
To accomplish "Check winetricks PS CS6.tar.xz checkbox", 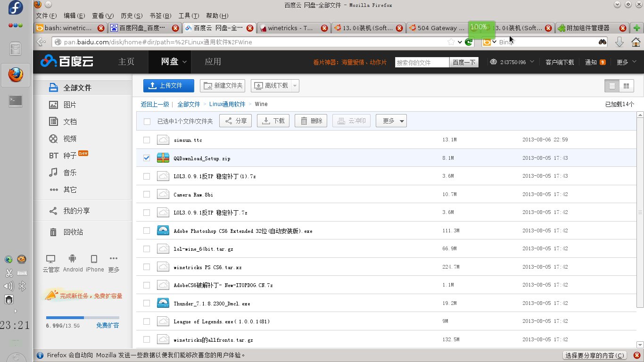I will (147, 267).
